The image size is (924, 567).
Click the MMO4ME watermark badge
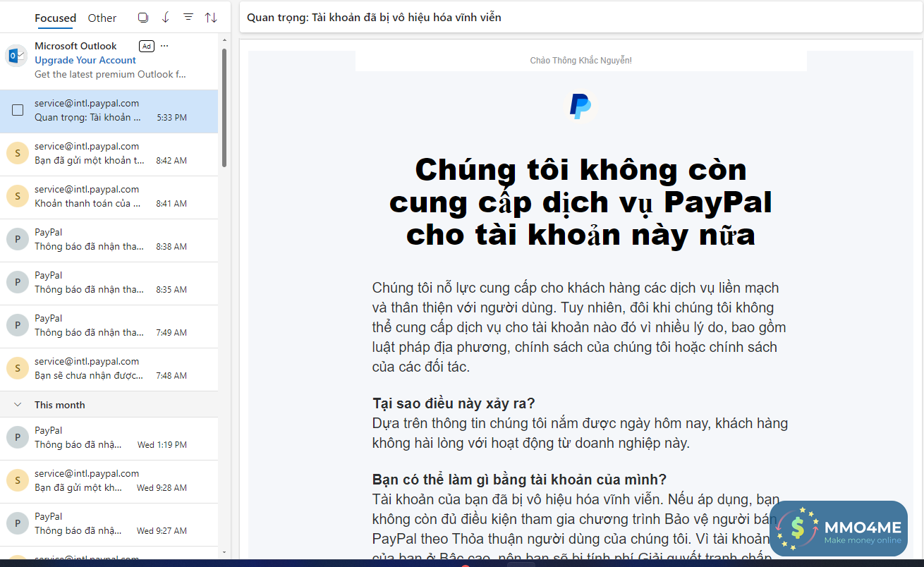pyautogui.click(x=838, y=528)
